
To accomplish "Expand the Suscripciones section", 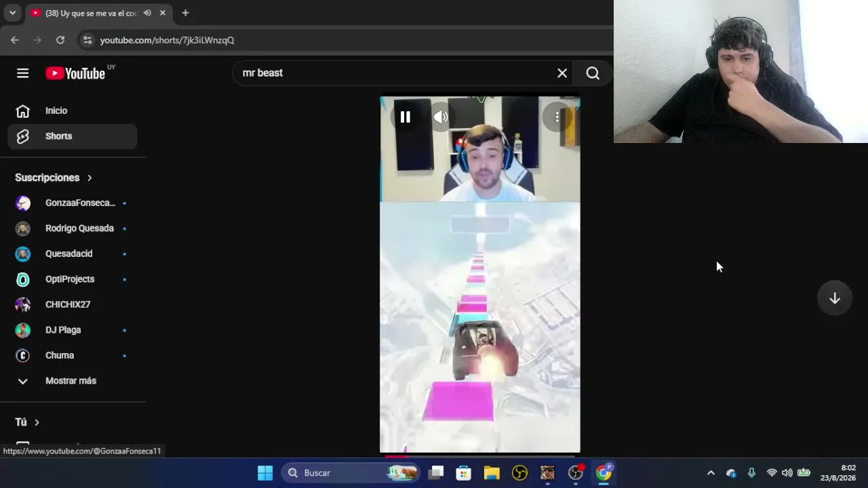I will click(x=54, y=178).
